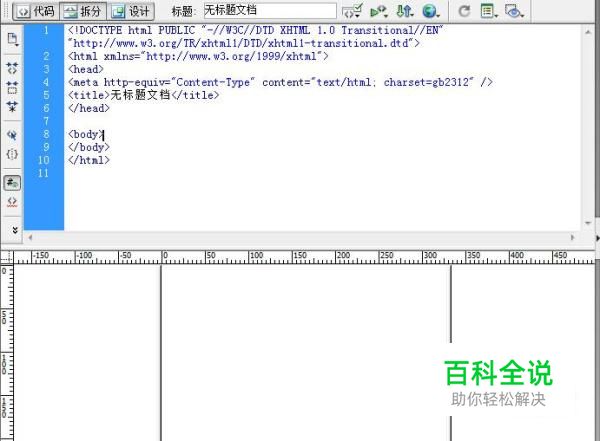600x441 pixels.
Task: Open the Open Documents list icon
Action: click(x=12, y=39)
